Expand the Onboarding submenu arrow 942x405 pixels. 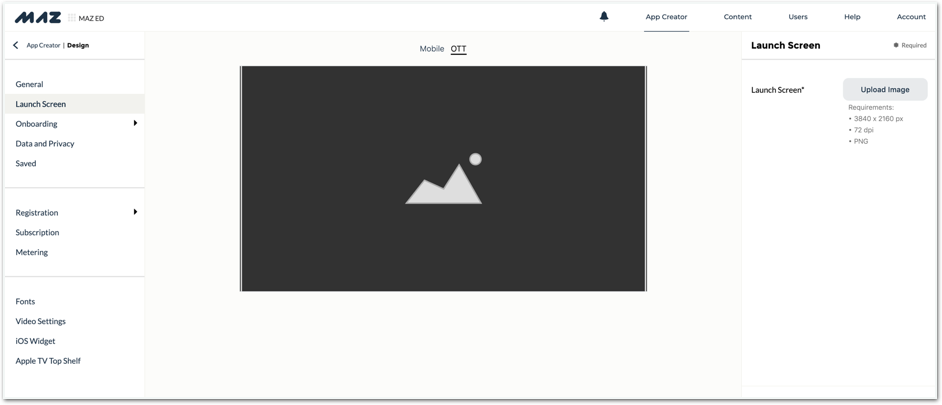tap(135, 123)
